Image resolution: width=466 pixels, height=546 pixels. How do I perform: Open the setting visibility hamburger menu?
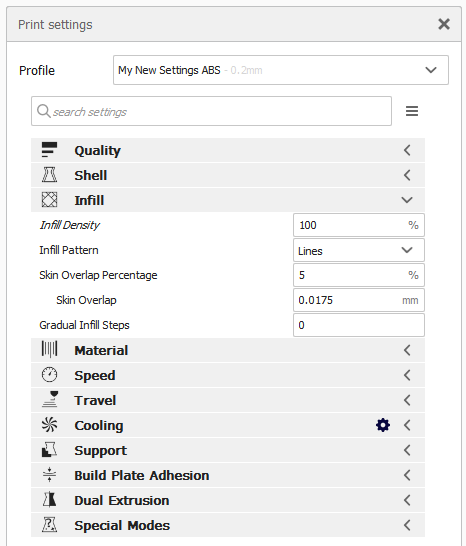pyautogui.click(x=412, y=111)
